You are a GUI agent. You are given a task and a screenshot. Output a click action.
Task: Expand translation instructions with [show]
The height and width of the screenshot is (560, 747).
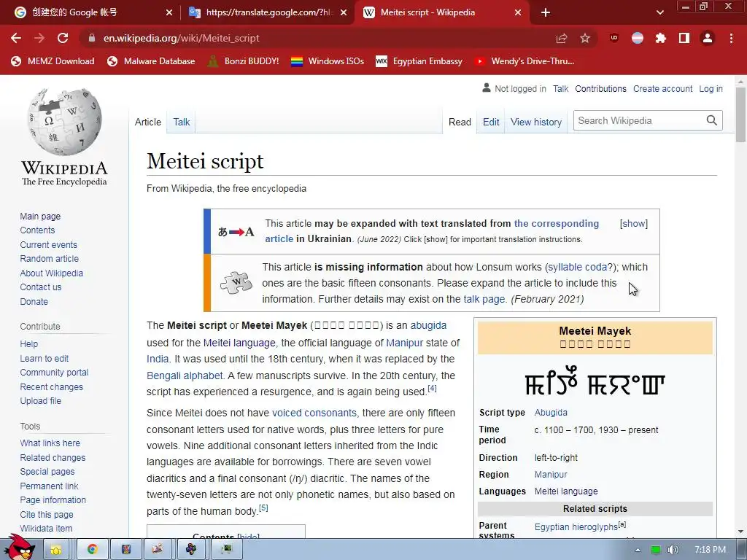click(x=634, y=223)
